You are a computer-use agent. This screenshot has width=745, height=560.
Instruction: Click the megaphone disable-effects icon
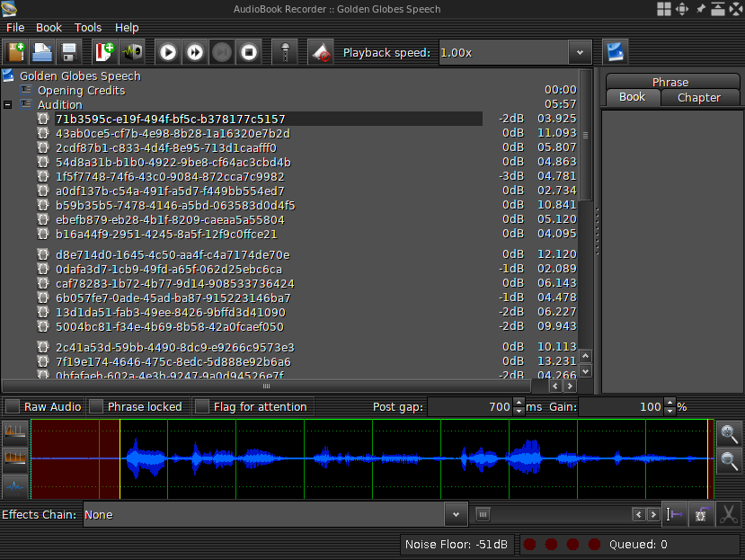[x=321, y=52]
